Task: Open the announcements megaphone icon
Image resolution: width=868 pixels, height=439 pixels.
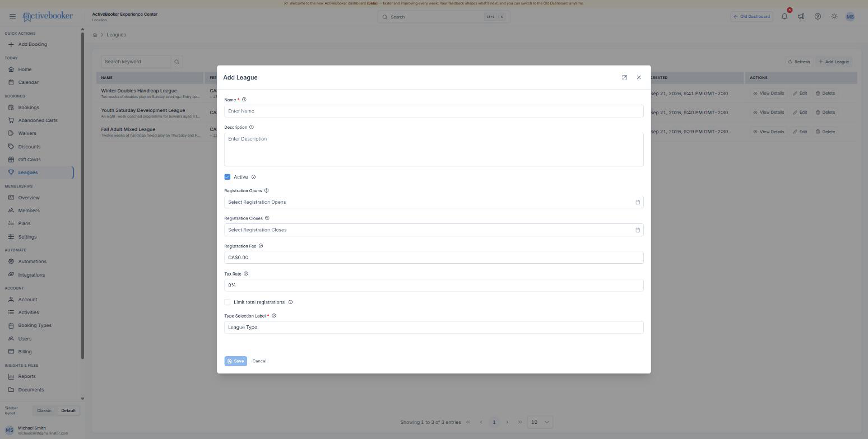Action: (801, 17)
